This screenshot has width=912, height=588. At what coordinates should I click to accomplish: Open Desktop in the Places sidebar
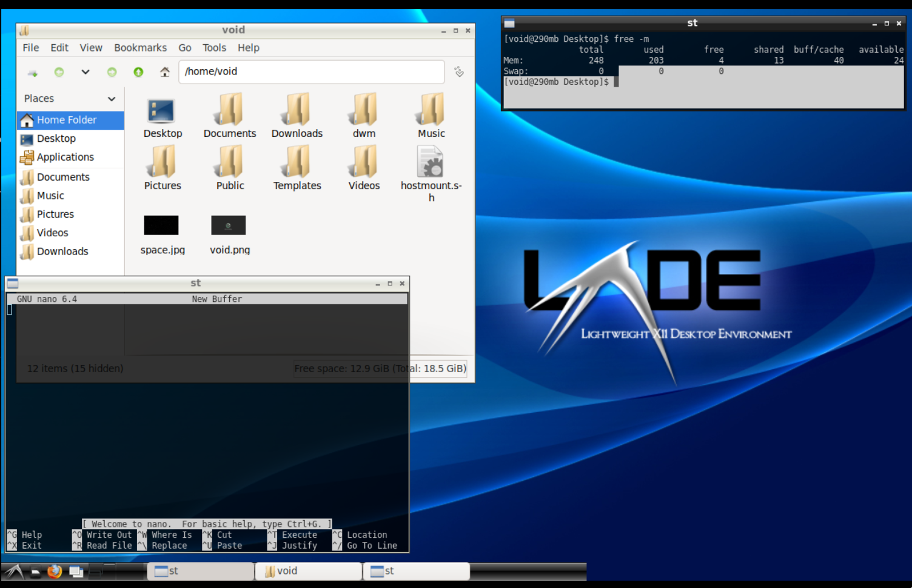click(70, 139)
